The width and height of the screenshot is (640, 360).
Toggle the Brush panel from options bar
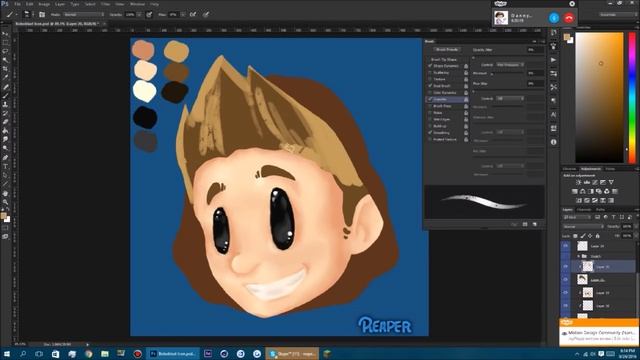tap(42, 14)
